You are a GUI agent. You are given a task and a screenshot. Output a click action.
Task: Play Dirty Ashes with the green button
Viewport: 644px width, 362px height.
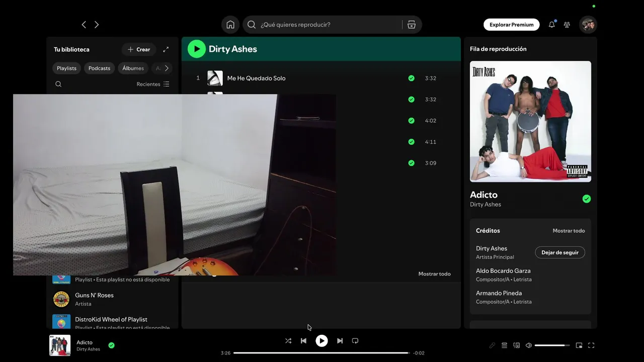(197, 49)
